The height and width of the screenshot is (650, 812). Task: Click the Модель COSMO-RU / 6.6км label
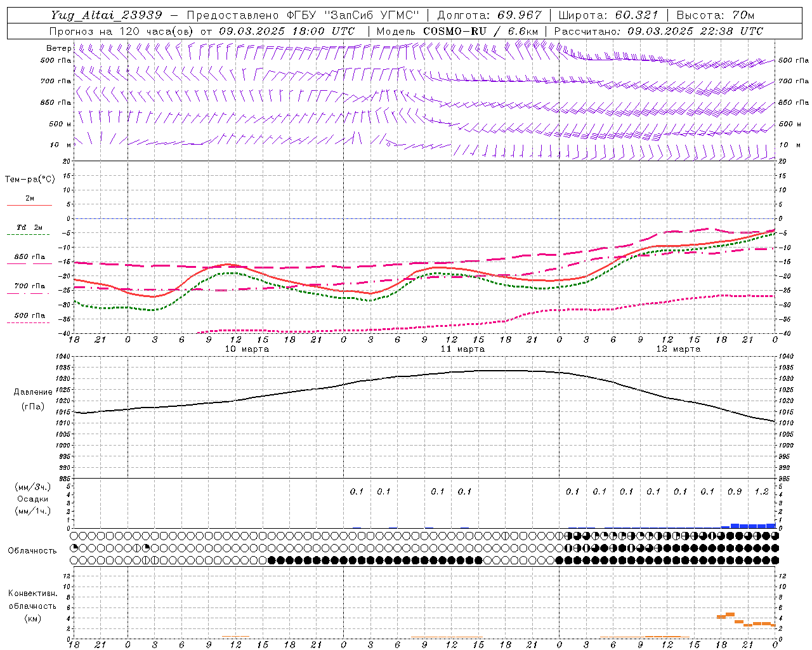click(457, 31)
